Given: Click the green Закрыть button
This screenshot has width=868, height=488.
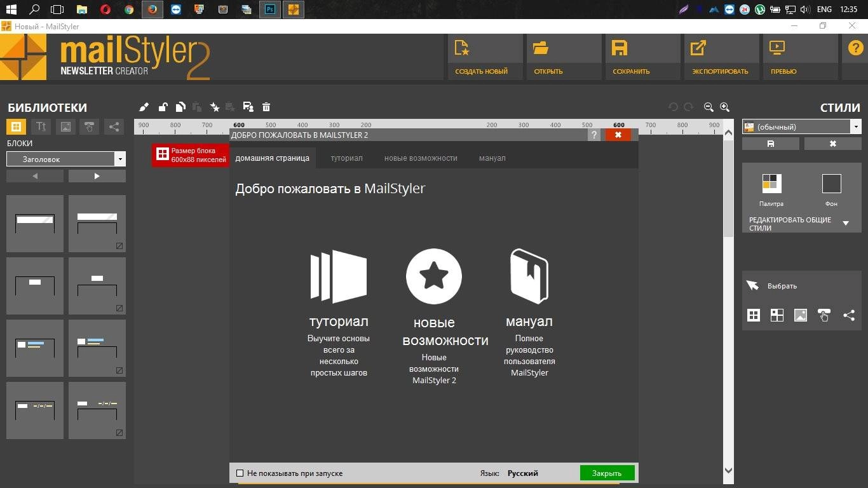Looking at the screenshot, I should click(x=607, y=473).
